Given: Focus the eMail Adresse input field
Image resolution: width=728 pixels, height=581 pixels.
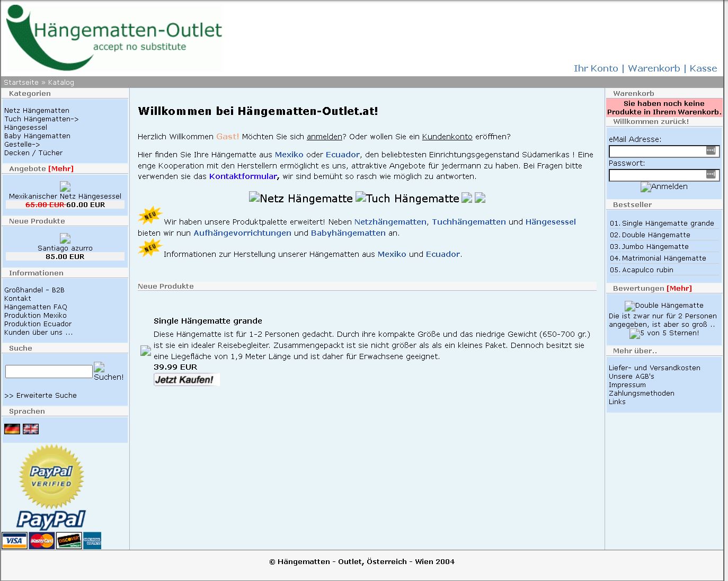Looking at the screenshot, I should (657, 151).
